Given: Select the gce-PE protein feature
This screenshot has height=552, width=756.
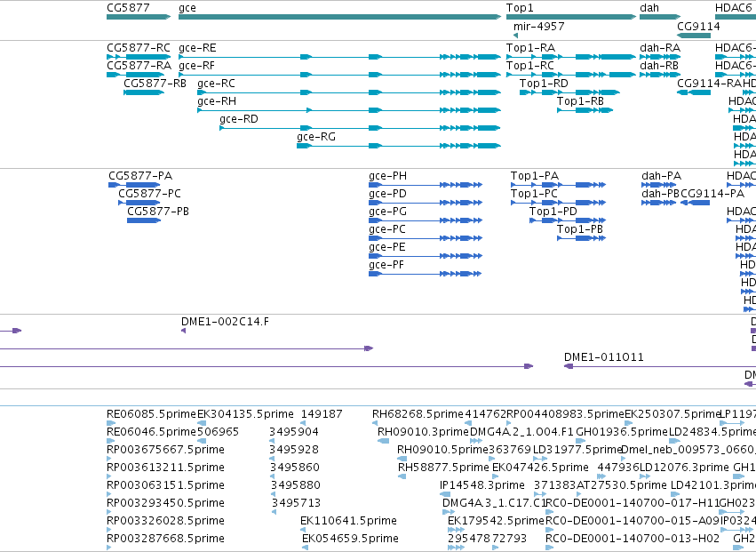Looking at the screenshot, I should 426,256.
